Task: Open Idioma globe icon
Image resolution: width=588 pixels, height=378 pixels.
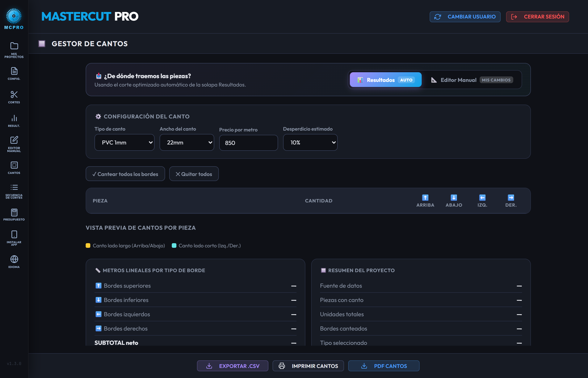Action: (x=14, y=259)
